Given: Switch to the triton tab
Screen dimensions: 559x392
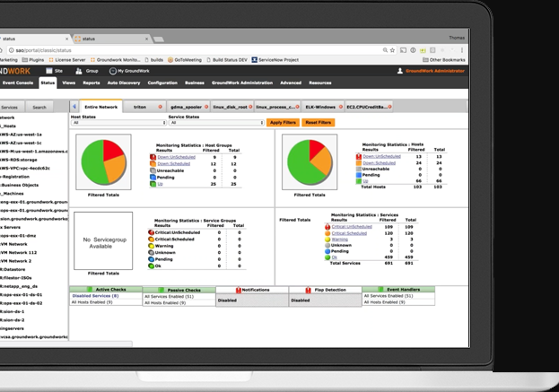Looking at the screenshot, I should [x=140, y=107].
